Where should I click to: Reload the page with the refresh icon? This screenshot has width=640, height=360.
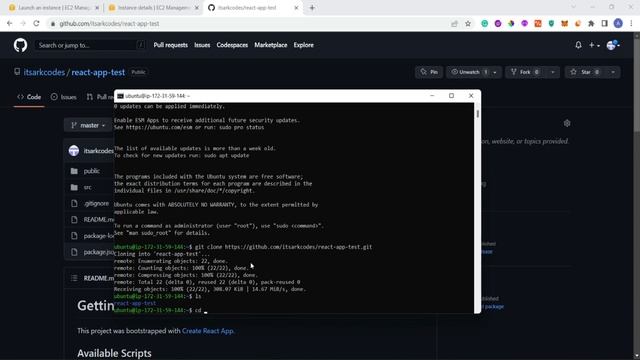click(x=36, y=24)
